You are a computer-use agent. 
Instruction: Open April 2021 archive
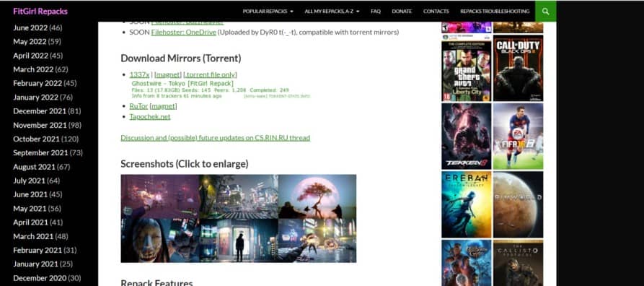coord(30,222)
